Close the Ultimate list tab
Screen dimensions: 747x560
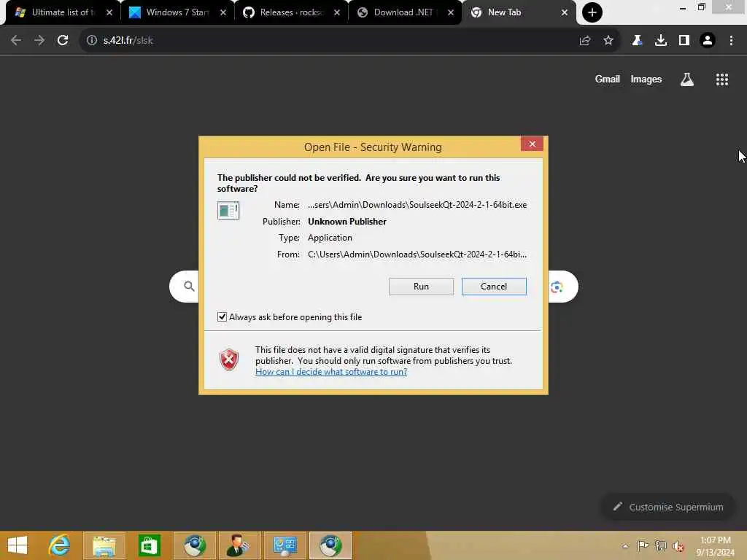tap(109, 12)
